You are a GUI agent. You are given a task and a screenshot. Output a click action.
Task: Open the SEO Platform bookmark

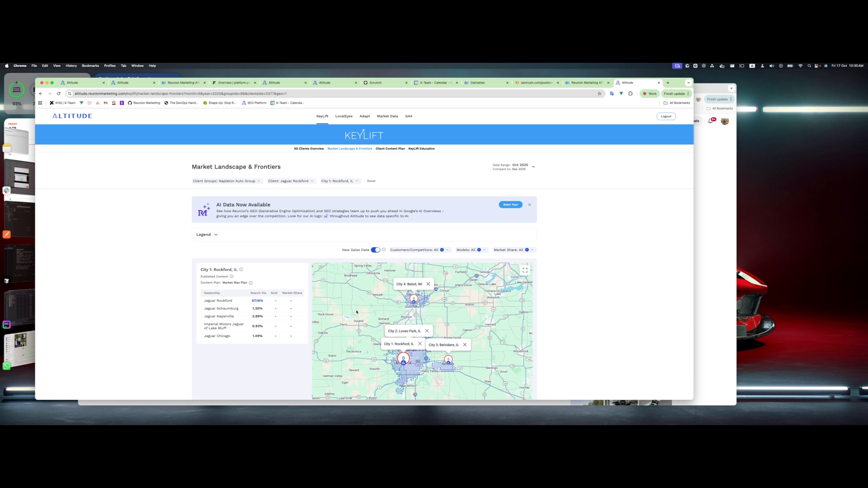[255, 103]
